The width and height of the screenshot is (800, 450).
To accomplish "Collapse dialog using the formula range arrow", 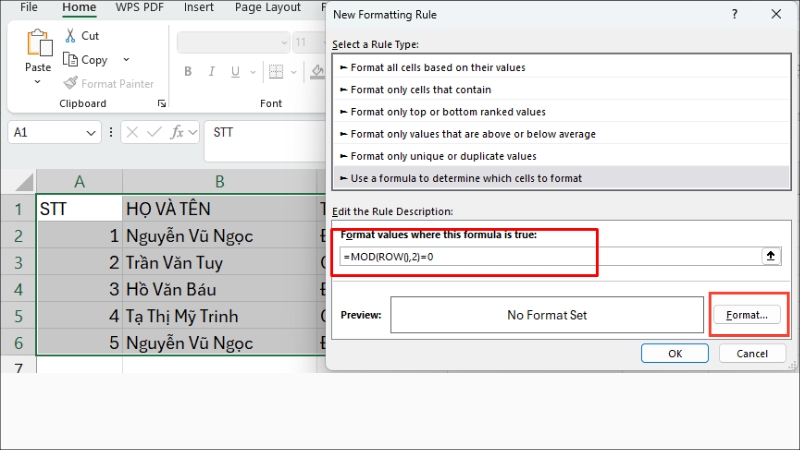I will (x=770, y=256).
